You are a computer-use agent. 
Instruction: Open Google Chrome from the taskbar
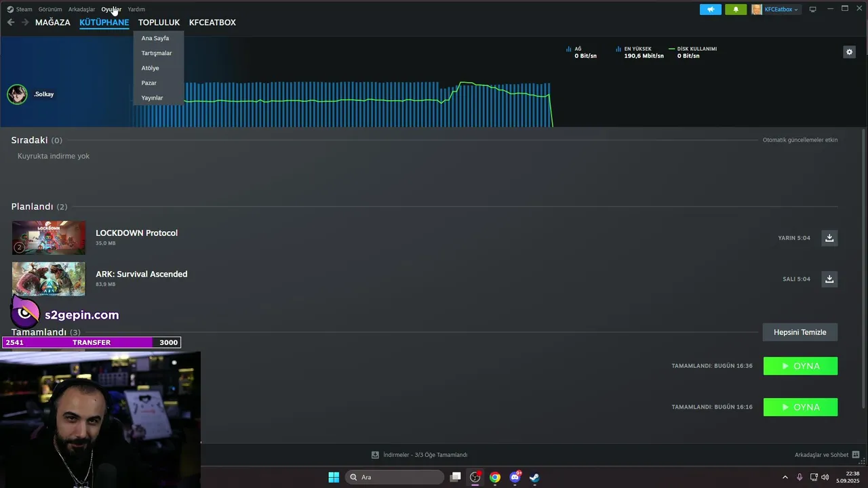pyautogui.click(x=495, y=477)
